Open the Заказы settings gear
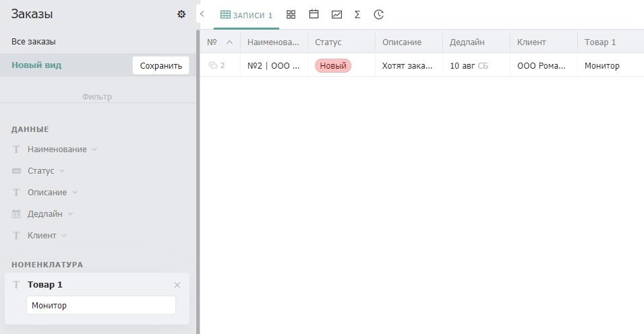Viewport: 644px width, 334px height. [181, 14]
